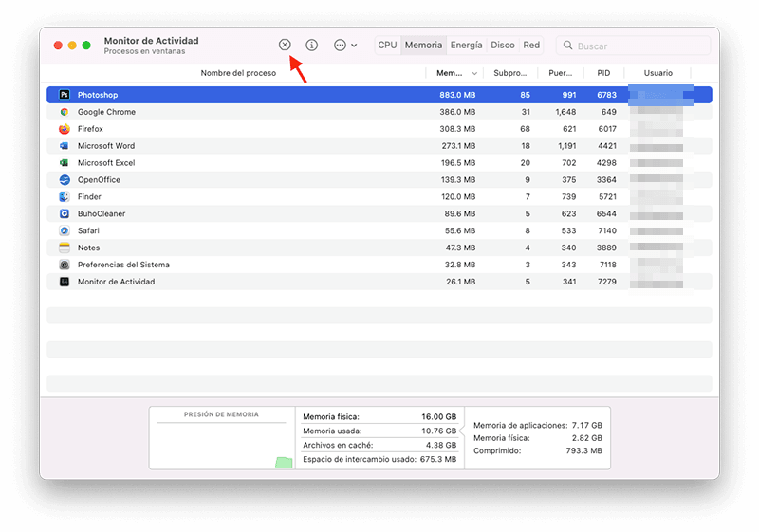Screen dimensions: 759x532
Task: Click the 1,191 ports value
Action: coord(566,146)
